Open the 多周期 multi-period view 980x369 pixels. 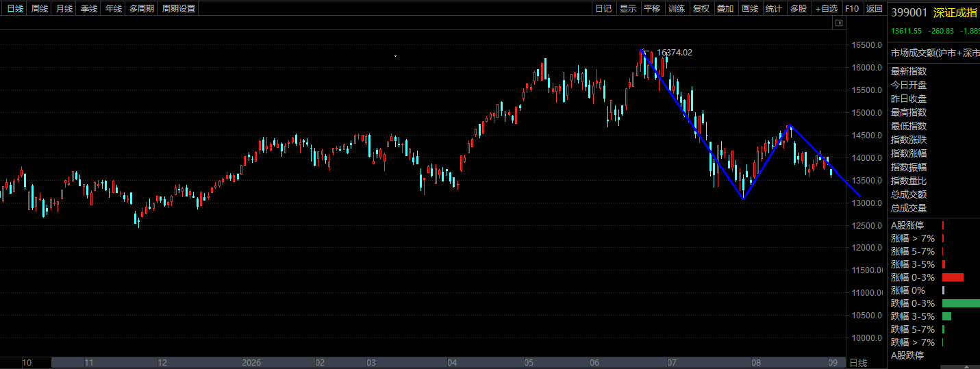pyautogui.click(x=142, y=9)
